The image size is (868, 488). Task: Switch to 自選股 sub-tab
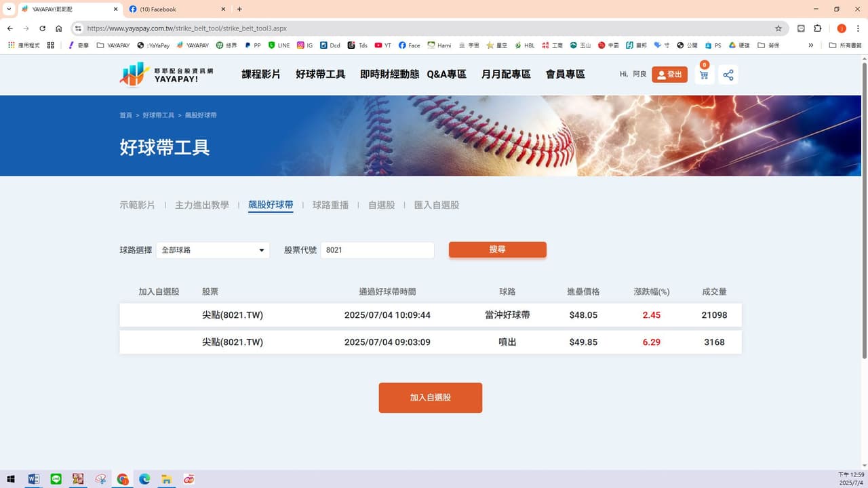[x=381, y=205]
